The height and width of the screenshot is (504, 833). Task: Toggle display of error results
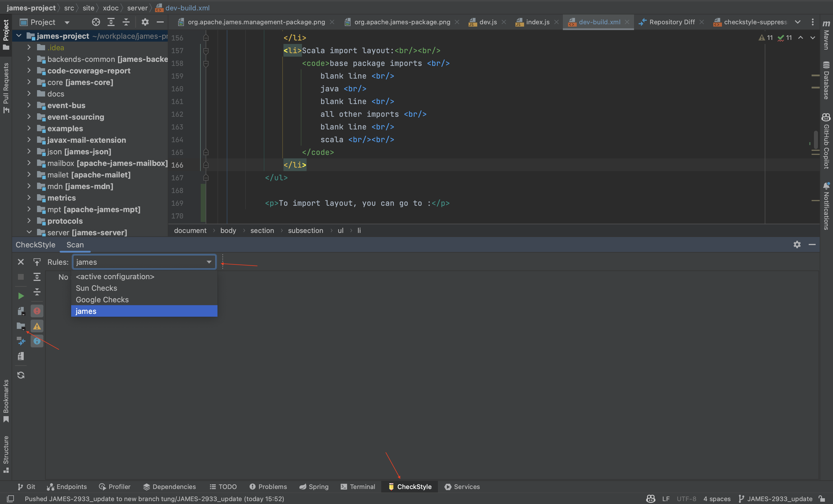(x=37, y=311)
